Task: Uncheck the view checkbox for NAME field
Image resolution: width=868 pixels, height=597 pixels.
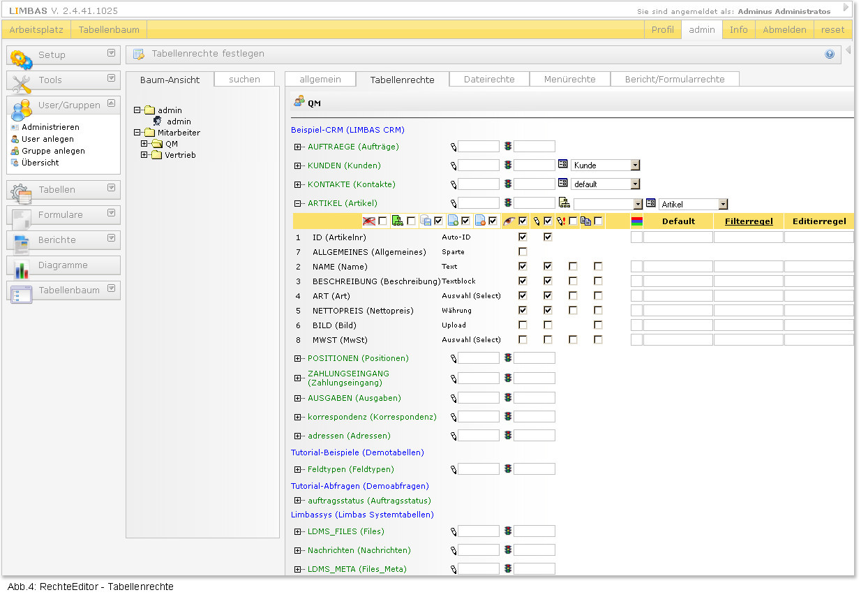Action: click(x=523, y=267)
